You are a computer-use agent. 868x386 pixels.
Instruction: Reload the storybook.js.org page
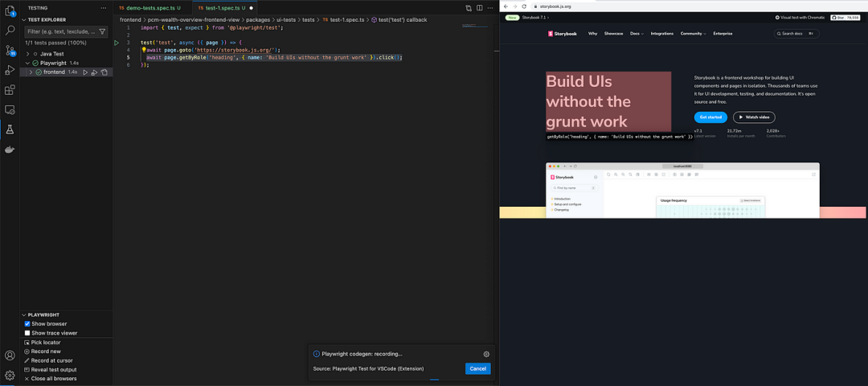pos(524,6)
